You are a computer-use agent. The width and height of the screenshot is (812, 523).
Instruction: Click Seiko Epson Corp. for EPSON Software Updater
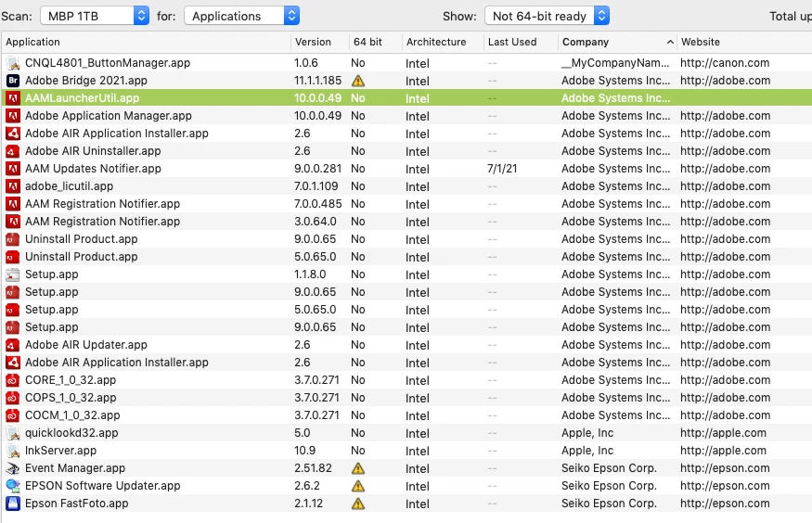609,486
